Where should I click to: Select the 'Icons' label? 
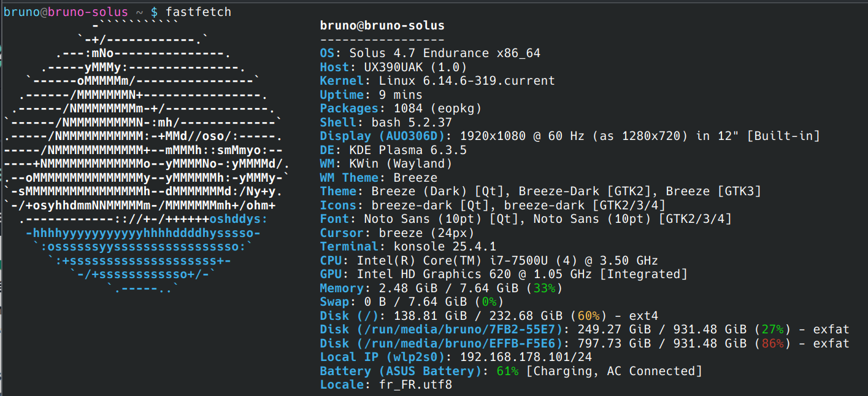(x=339, y=205)
